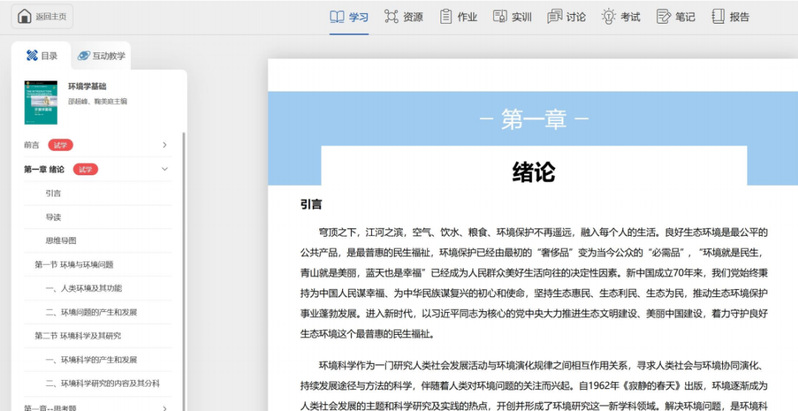This screenshot has height=411, width=798.
Task: Collapse the 第一章 绪论 chevron
Action: point(164,169)
